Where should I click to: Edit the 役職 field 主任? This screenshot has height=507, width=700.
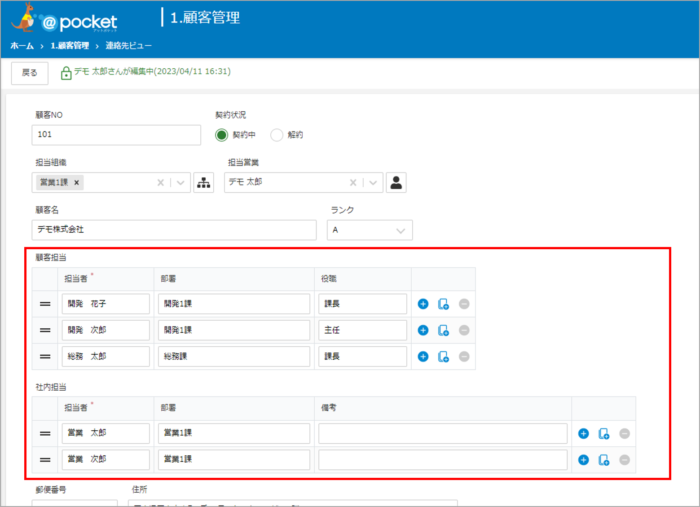click(x=362, y=330)
